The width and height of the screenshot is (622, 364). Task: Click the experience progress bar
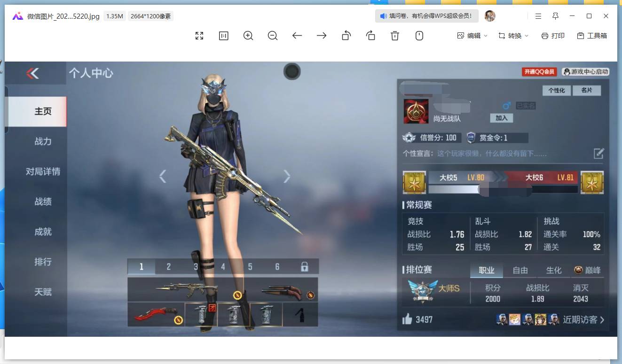(503, 190)
